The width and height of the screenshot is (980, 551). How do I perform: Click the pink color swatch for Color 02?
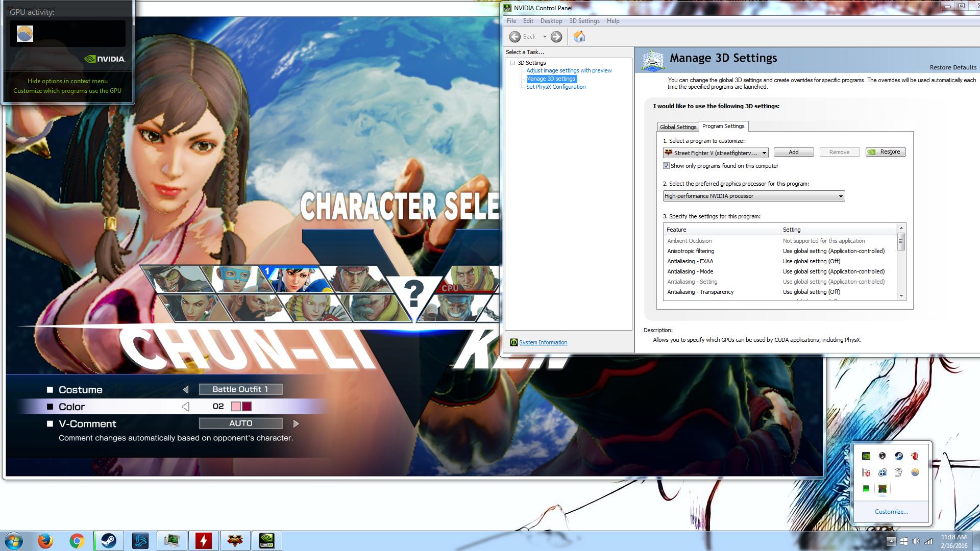click(x=236, y=407)
